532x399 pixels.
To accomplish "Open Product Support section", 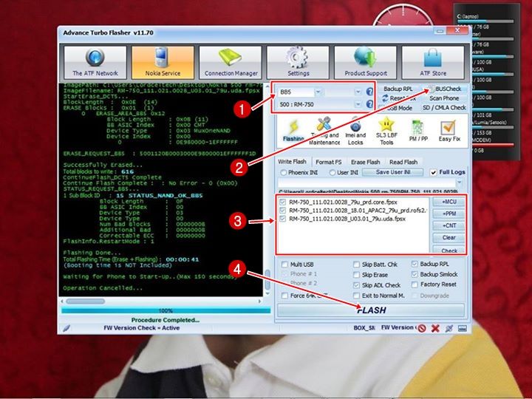I will 366,62.
